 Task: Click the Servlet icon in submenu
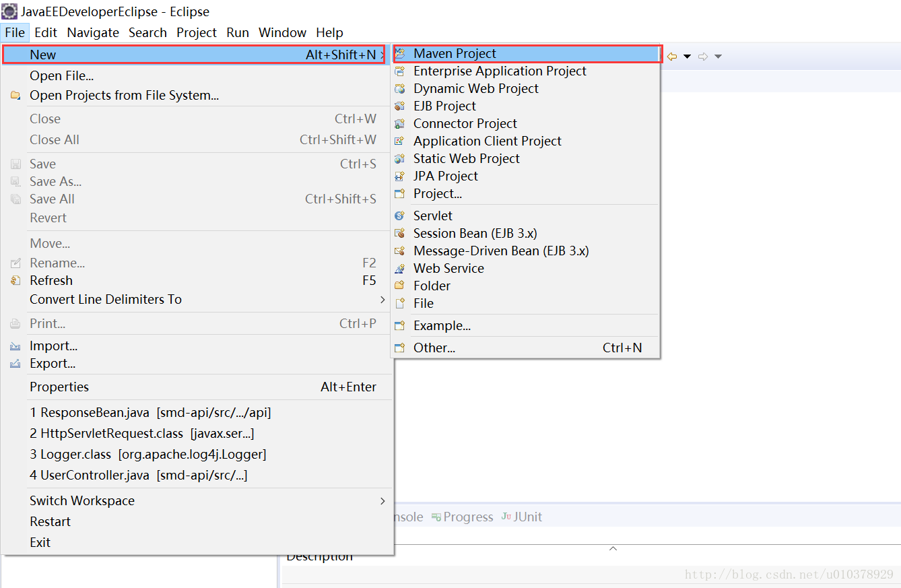click(400, 216)
